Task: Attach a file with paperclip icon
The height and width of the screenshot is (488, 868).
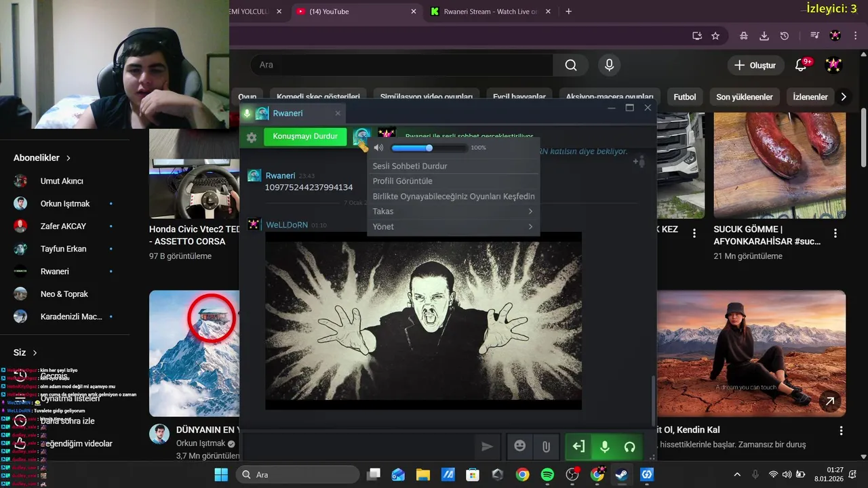Action: pyautogui.click(x=546, y=447)
